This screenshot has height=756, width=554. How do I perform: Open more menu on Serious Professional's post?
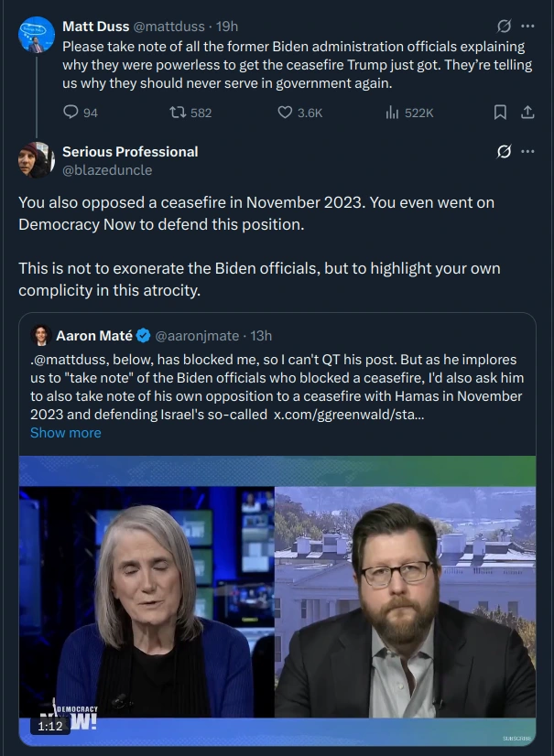[527, 152]
